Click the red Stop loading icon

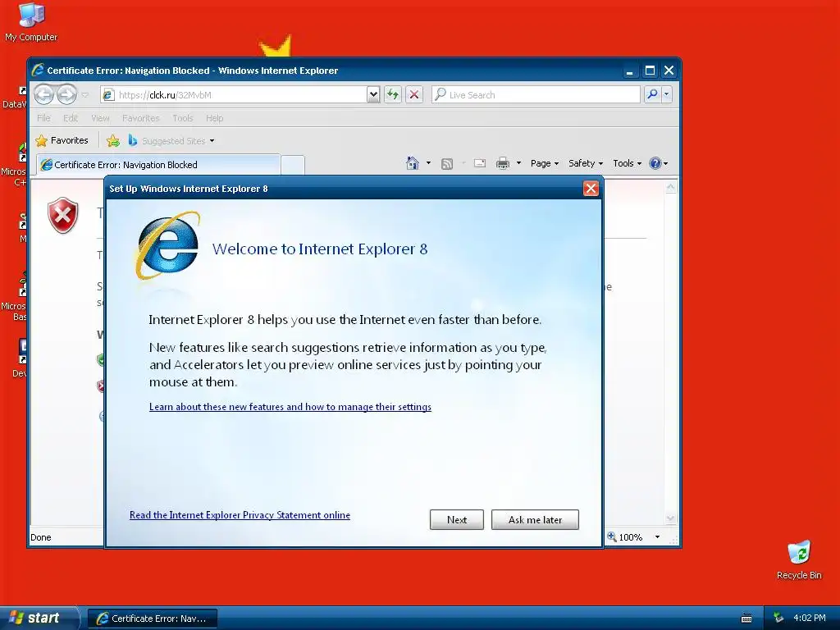(x=414, y=95)
